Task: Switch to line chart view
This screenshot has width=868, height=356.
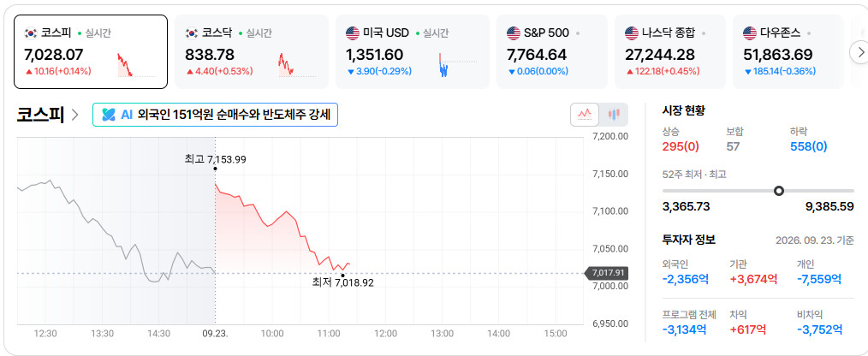Action: (x=585, y=115)
